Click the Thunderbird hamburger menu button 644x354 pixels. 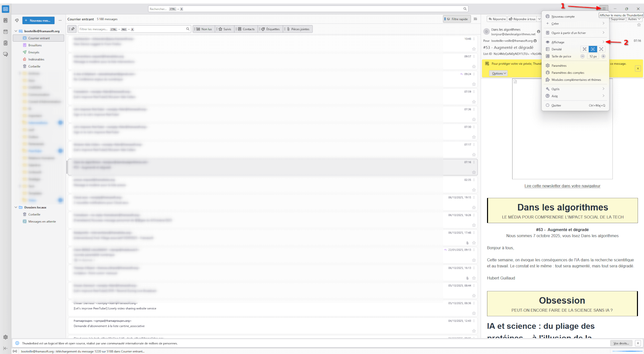(x=604, y=9)
